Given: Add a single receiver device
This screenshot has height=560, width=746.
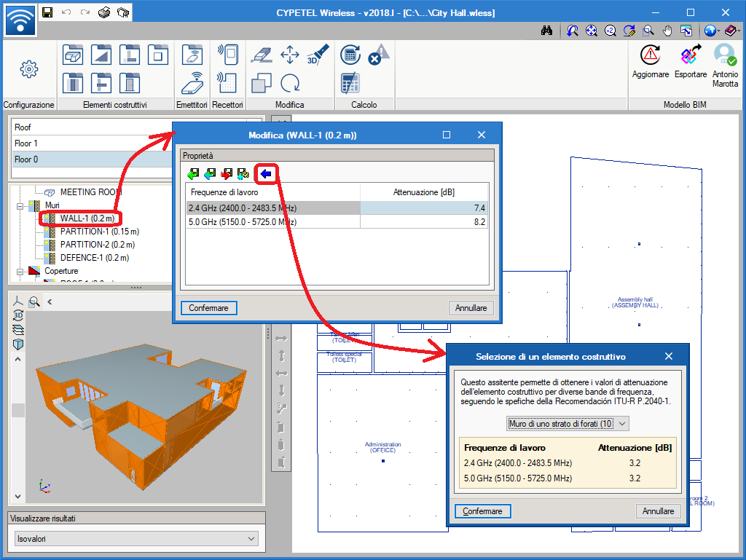Looking at the screenshot, I should click(227, 55).
